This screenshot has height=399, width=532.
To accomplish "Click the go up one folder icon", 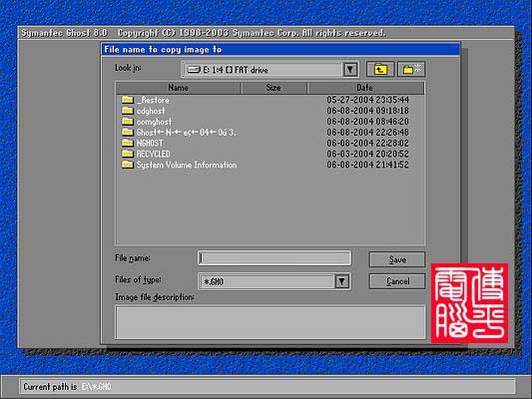I will [x=380, y=70].
